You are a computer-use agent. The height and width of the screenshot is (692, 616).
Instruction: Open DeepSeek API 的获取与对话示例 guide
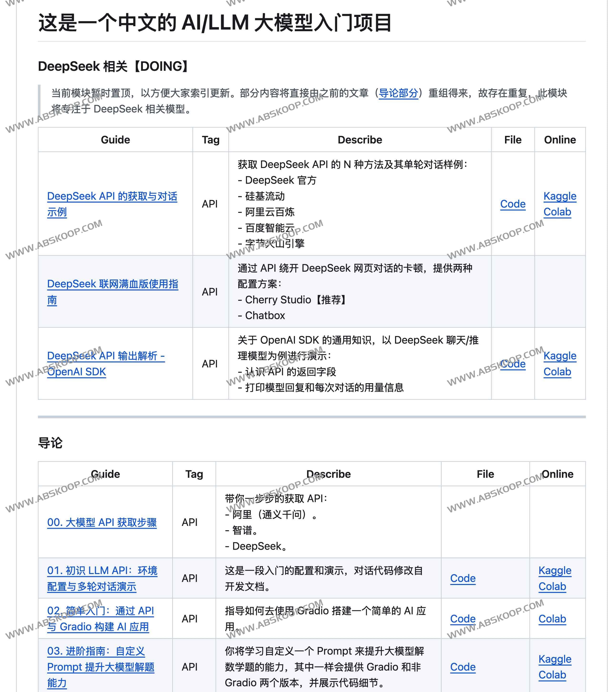click(112, 196)
